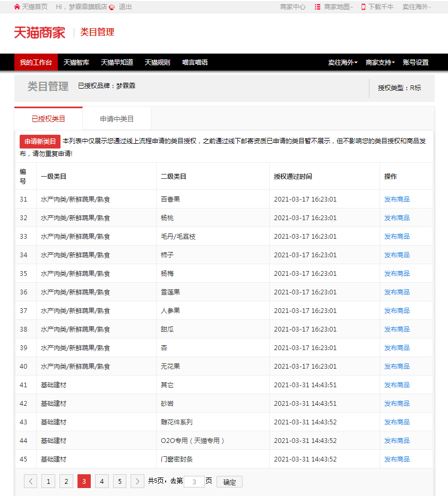The width and height of the screenshot is (448, 496).
Task: Click the 梦霖霏旗舰店 shop name in the top bar
Action: point(88,7)
